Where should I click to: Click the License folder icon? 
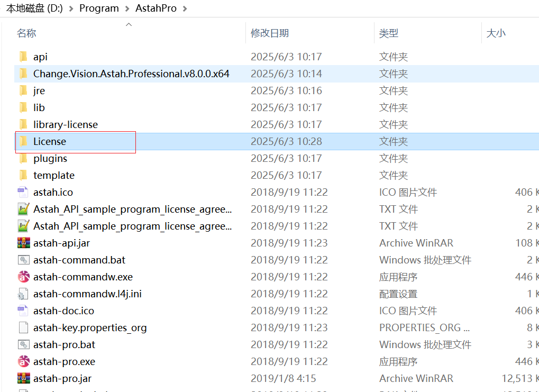tap(23, 141)
